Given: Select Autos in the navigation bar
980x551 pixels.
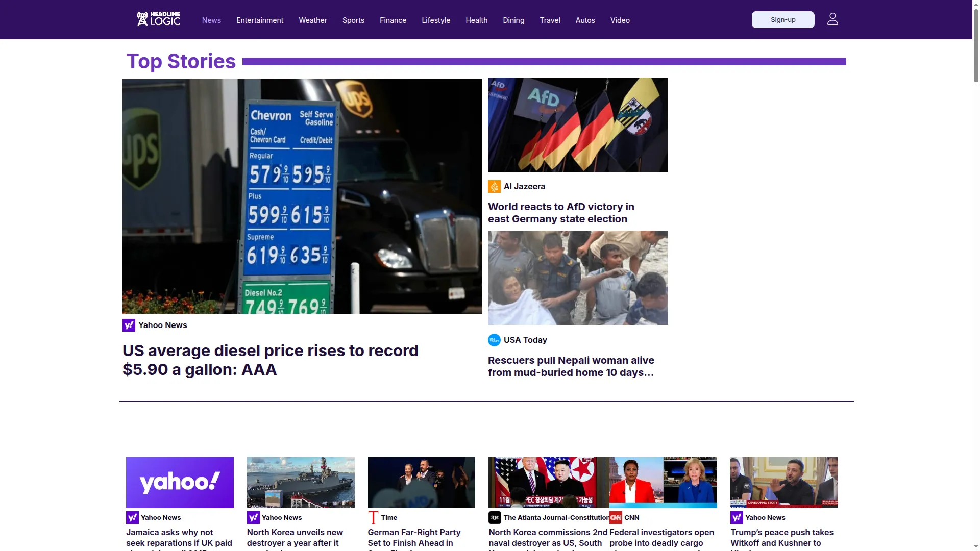Looking at the screenshot, I should (585, 20).
